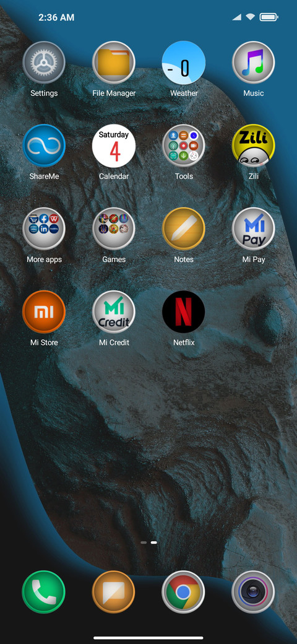
Task: Tap the "Music" label text
Action: [254, 94]
